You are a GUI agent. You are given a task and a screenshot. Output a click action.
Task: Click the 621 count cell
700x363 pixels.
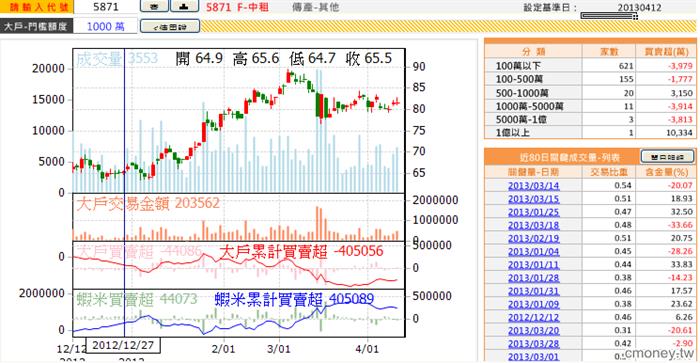(x=626, y=66)
